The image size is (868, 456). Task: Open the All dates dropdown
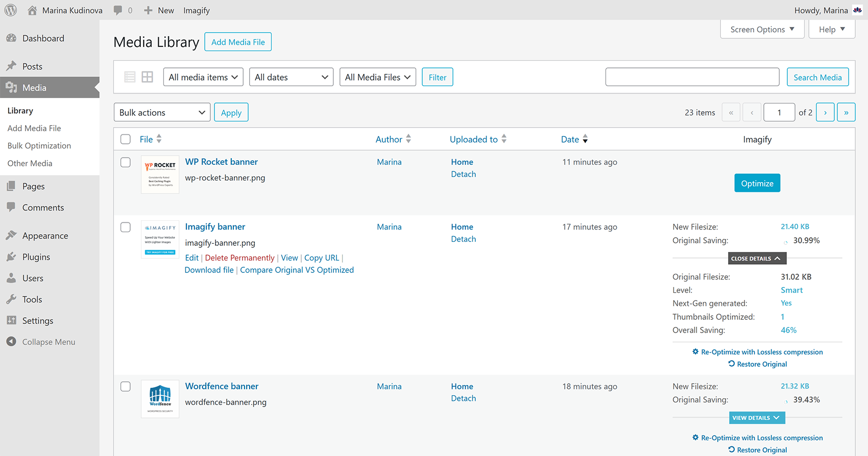291,77
